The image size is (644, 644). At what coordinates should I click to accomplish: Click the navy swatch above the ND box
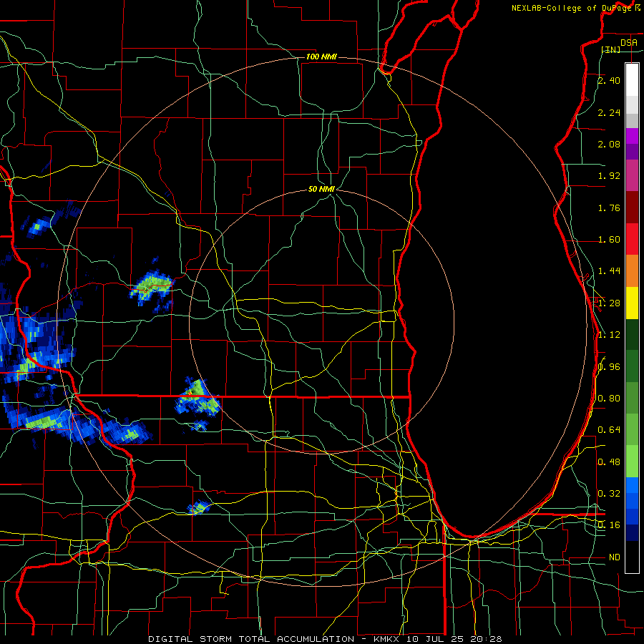pos(632,532)
